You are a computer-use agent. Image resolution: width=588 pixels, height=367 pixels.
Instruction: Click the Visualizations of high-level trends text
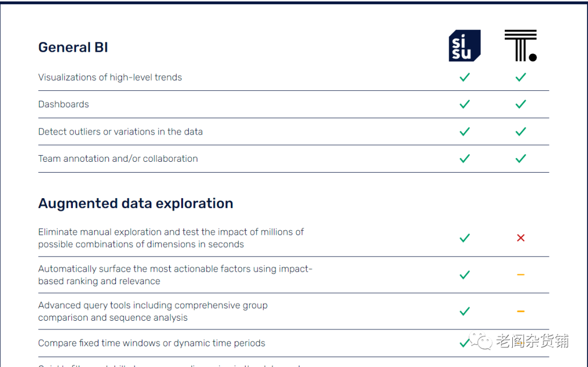(110, 77)
